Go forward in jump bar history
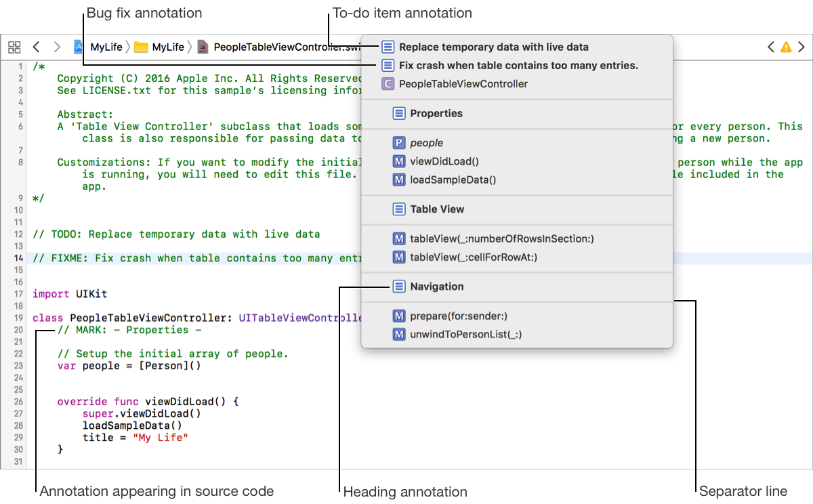Viewport: 813px width, 504px height. 58,47
